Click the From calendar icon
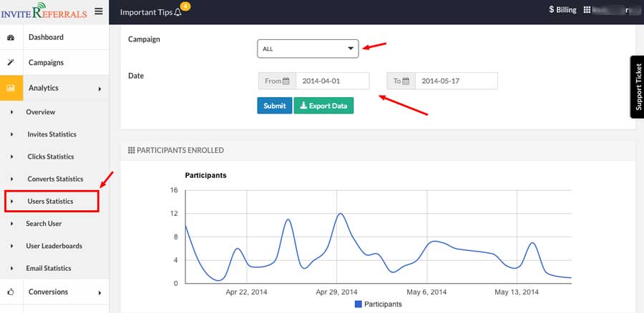Image resolution: width=644 pixels, height=313 pixels. [x=286, y=81]
